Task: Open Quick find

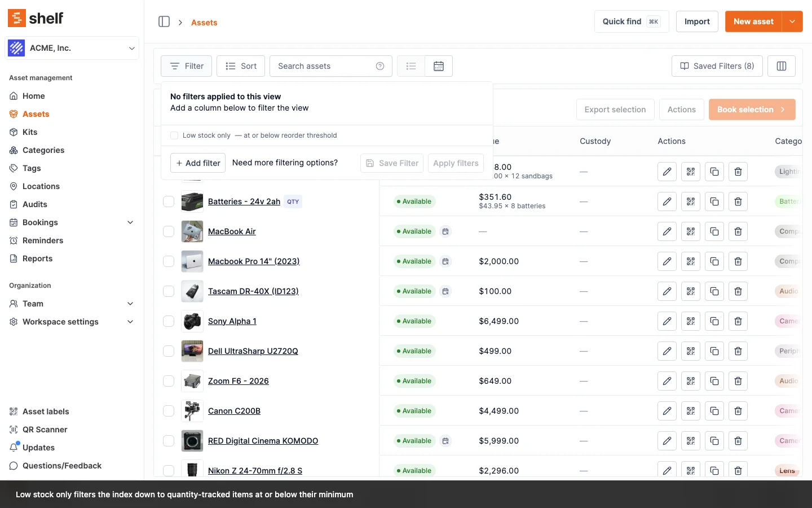Action: (x=632, y=21)
